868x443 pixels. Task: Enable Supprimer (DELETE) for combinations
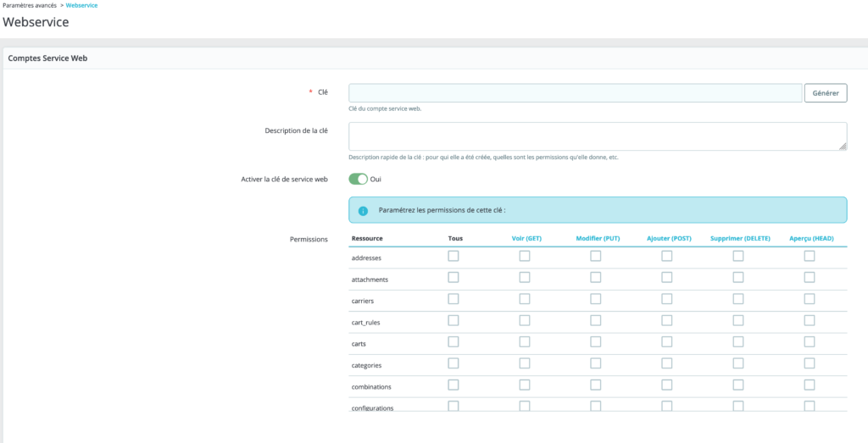tap(738, 385)
